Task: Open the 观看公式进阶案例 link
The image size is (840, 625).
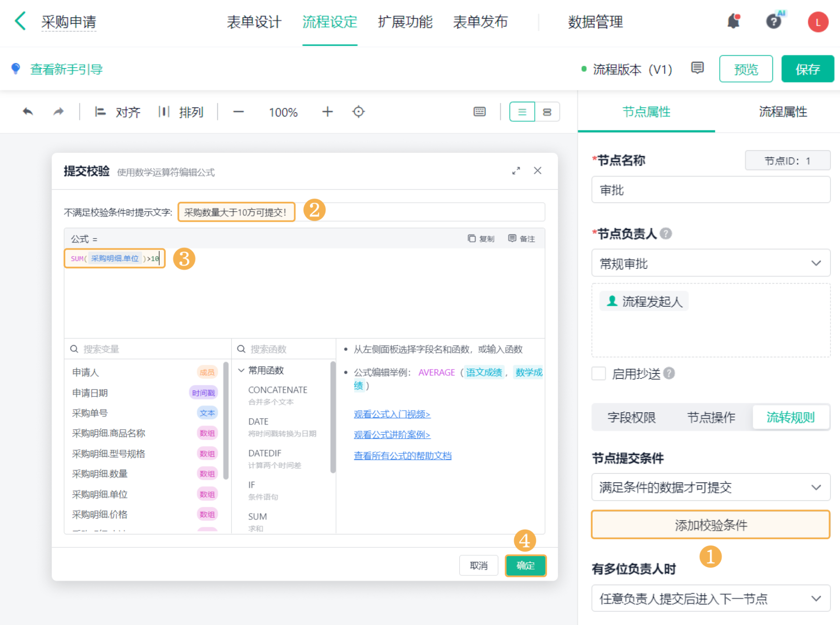Action: coord(392,435)
